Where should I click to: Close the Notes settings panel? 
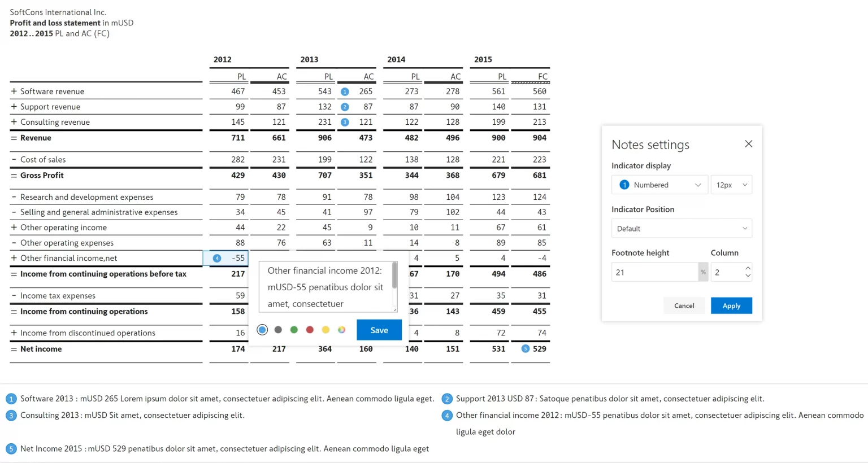pyautogui.click(x=748, y=144)
